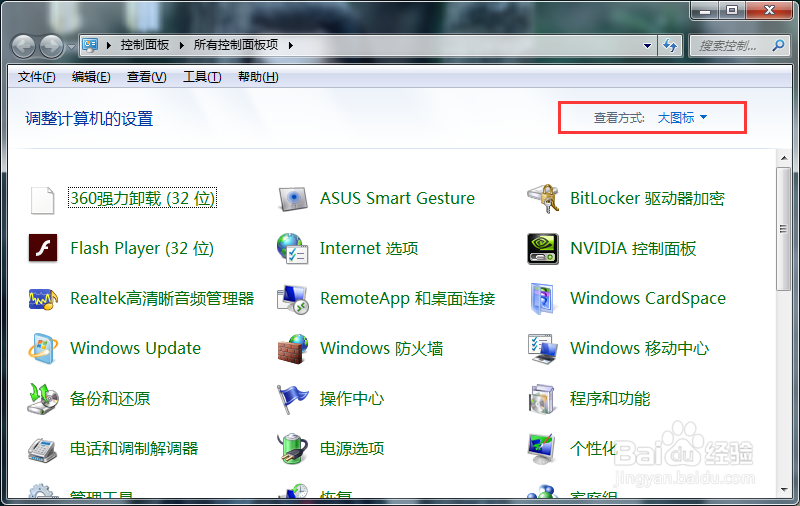Click the vertical scrollbar thumb
The width and height of the screenshot is (800, 506).
(x=783, y=229)
